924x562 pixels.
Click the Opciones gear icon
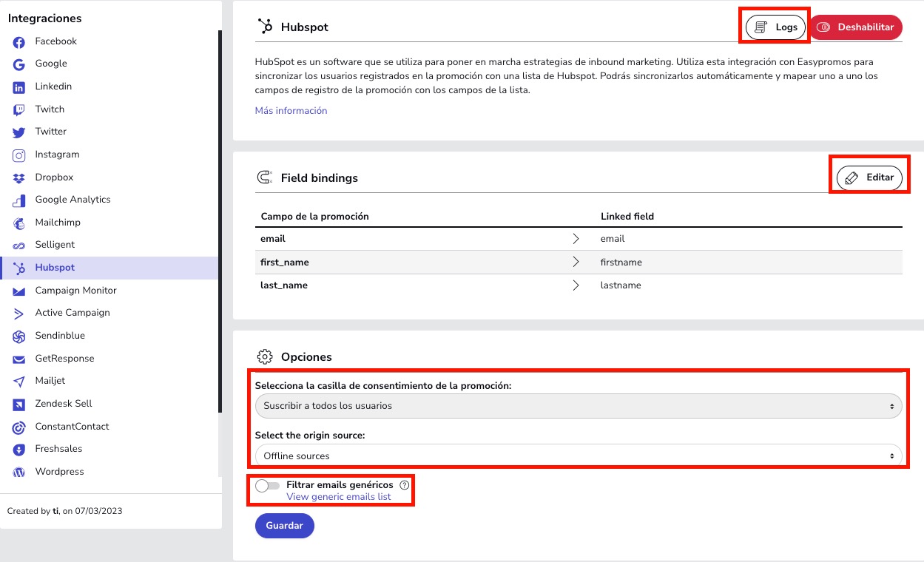click(x=264, y=356)
